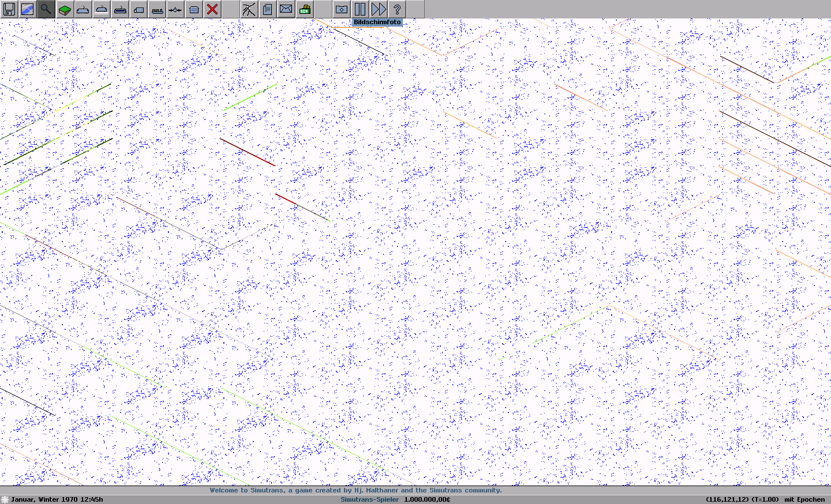831x504 pixels.
Task: Open the help question mark
Action: coord(397,9)
